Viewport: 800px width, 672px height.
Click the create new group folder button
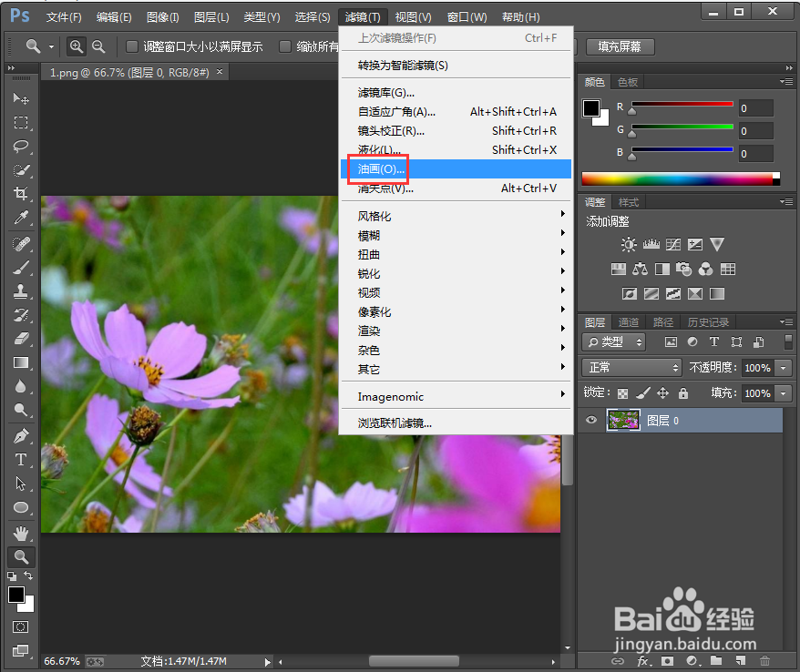(716, 661)
